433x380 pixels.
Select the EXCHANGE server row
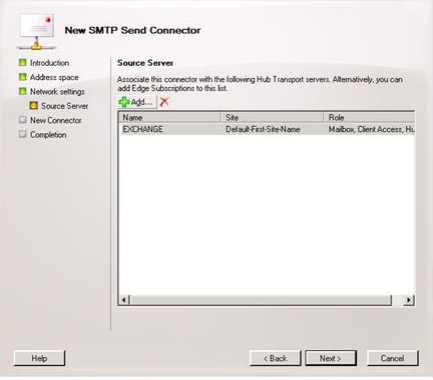tap(267, 129)
